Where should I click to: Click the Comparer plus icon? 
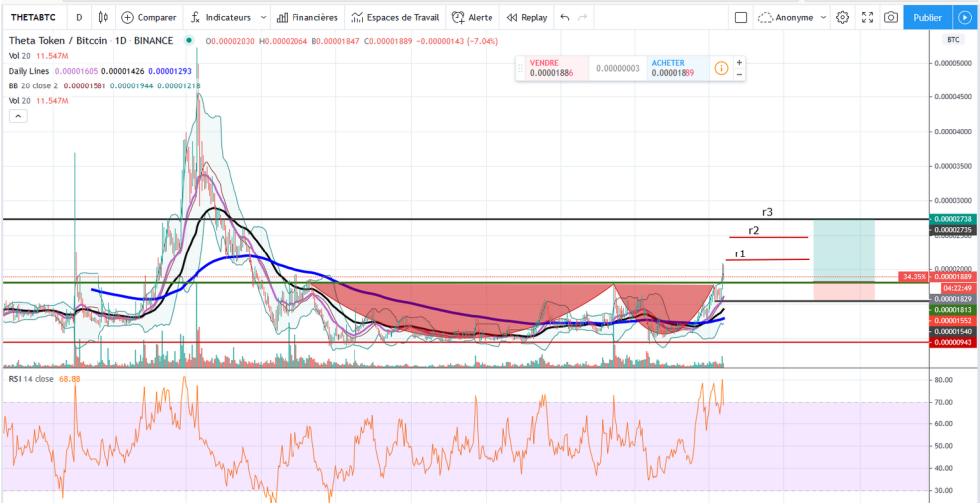click(127, 18)
